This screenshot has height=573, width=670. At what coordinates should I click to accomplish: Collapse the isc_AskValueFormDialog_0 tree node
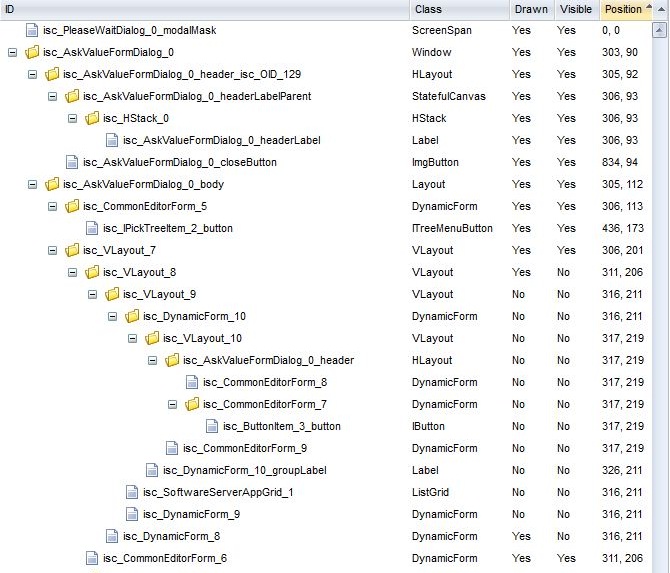pyautogui.click(x=12, y=52)
